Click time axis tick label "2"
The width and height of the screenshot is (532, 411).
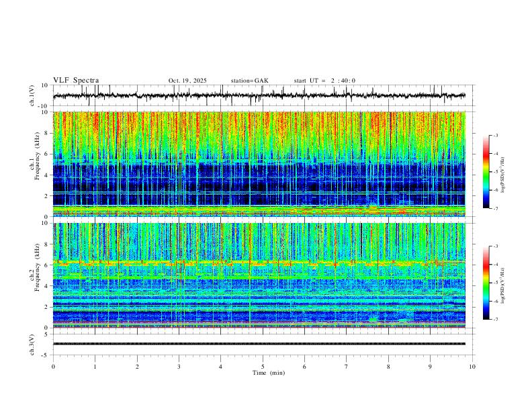(x=137, y=367)
